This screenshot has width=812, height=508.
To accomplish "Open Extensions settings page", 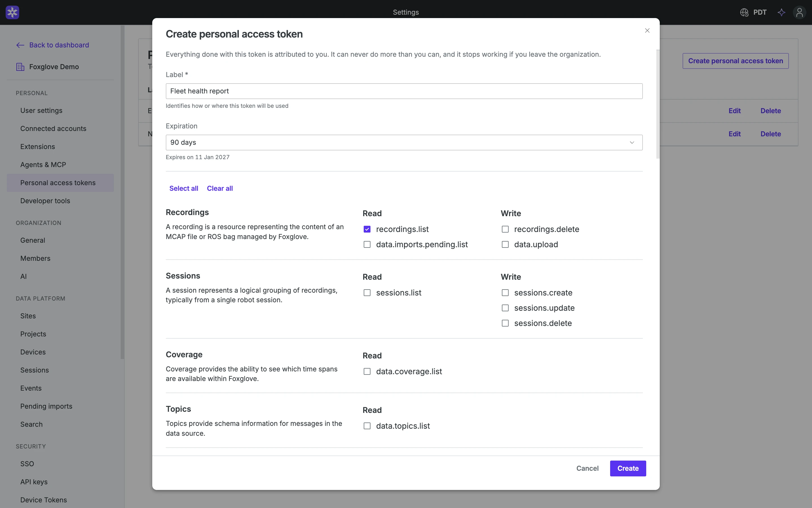I will (x=60, y=147).
